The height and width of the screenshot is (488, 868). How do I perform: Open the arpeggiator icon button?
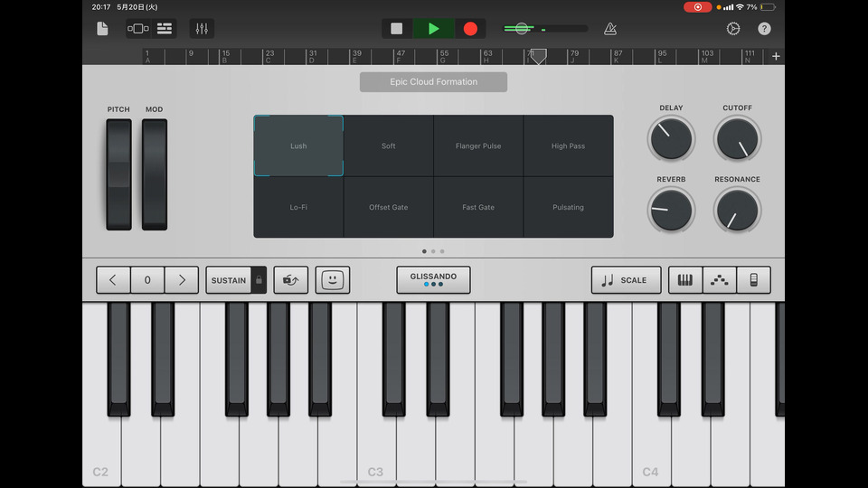pyautogui.click(x=290, y=280)
